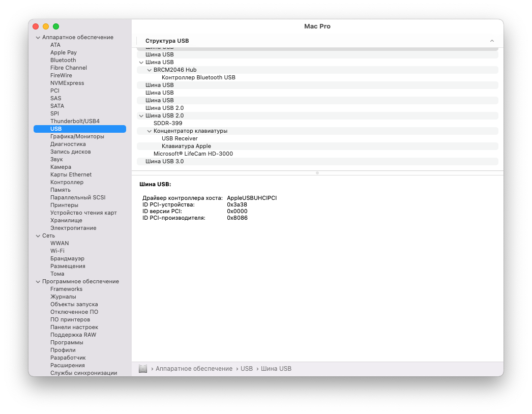532x414 pixels.
Task: Open Брандмауэр entry
Action: click(x=67, y=258)
